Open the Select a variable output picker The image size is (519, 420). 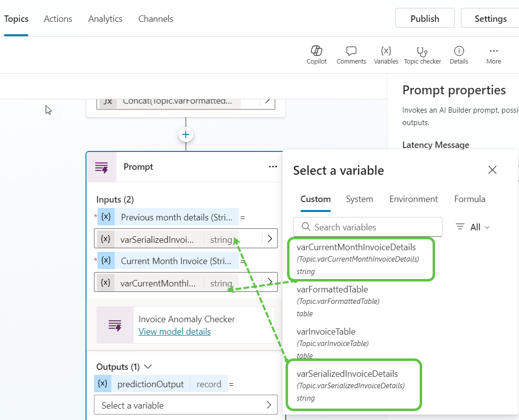(185, 405)
